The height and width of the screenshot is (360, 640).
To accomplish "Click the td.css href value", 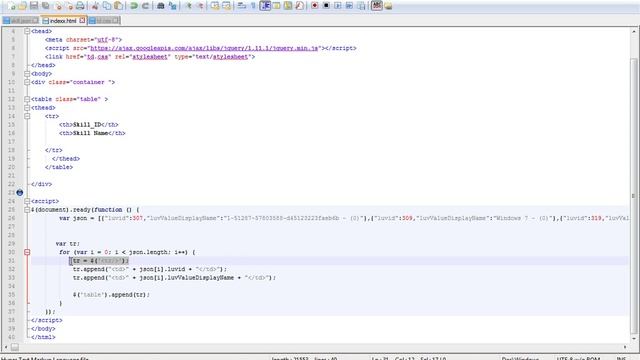I will [x=98, y=57].
